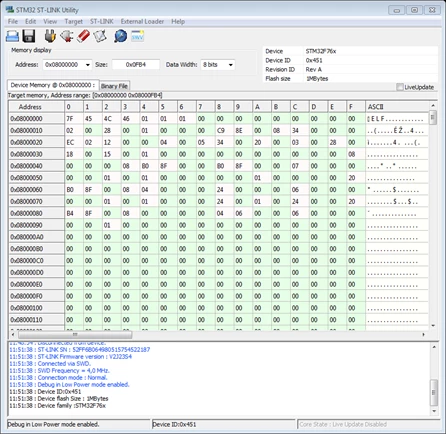Click log line 'SWD Frequency = 4,0 MHz.'
This screenshot has width=446, height=434.
click(x=74, y=371)
